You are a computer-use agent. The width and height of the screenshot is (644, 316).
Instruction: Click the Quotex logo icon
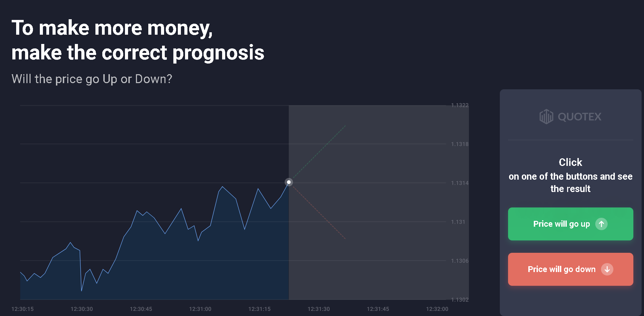click(546, 117)
